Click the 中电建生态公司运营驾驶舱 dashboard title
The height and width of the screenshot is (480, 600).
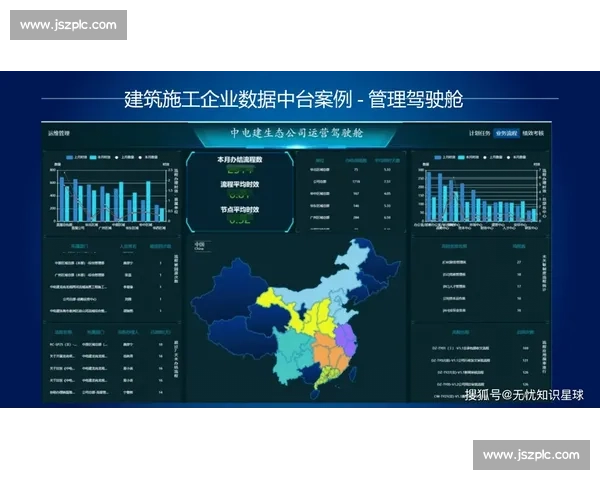click(297, 133)
